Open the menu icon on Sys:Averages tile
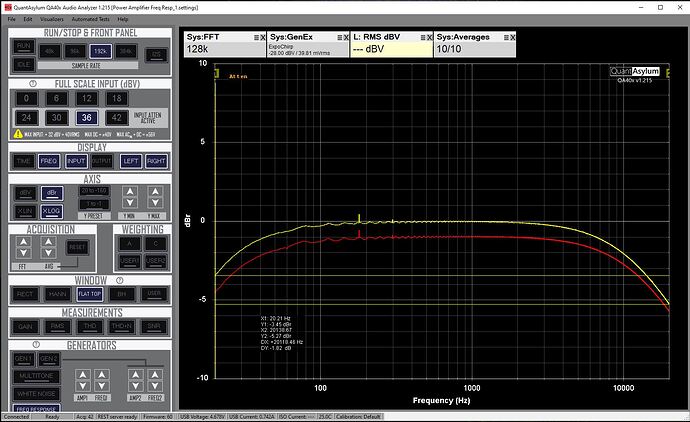This screenshot has width=690, height=422. (x=506, y=37)
